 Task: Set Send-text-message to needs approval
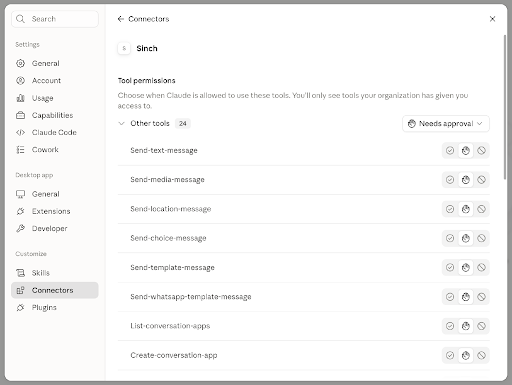pos(466,151)
